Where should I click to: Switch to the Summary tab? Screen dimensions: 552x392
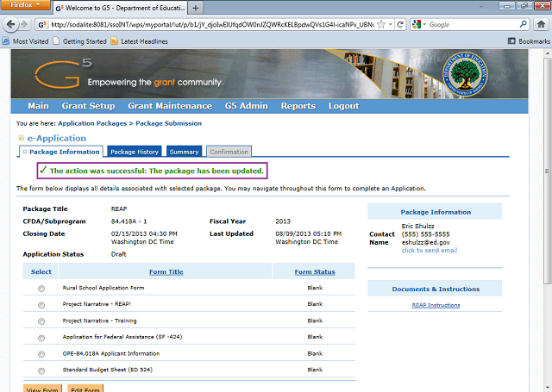[184, 152]
